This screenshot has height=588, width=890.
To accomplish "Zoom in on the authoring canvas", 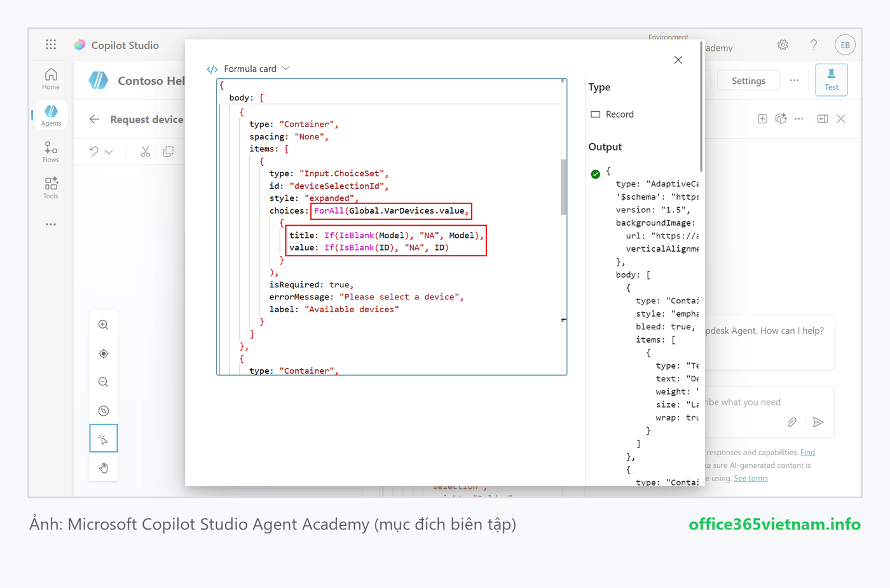I will point(104,325).
